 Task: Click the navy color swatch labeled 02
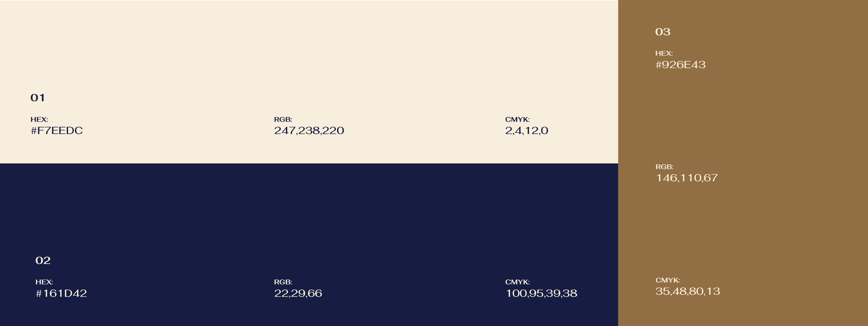[x=309, y=245]
